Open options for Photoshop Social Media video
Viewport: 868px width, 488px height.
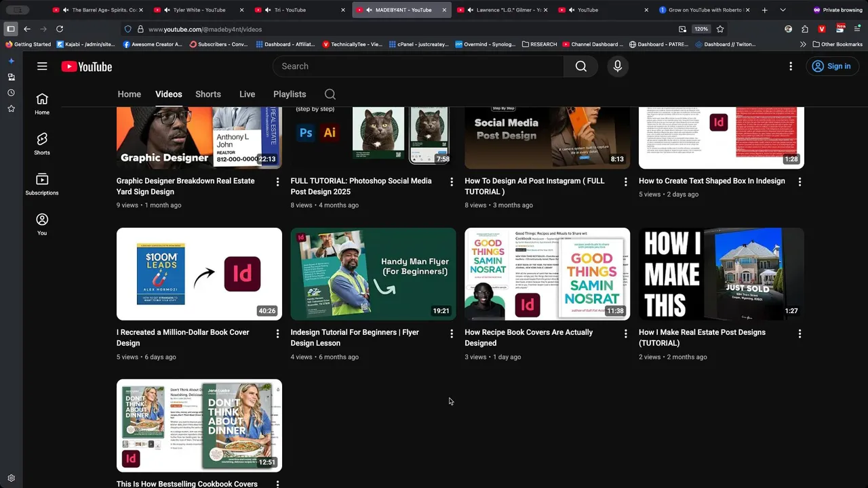tap(452, 182)
